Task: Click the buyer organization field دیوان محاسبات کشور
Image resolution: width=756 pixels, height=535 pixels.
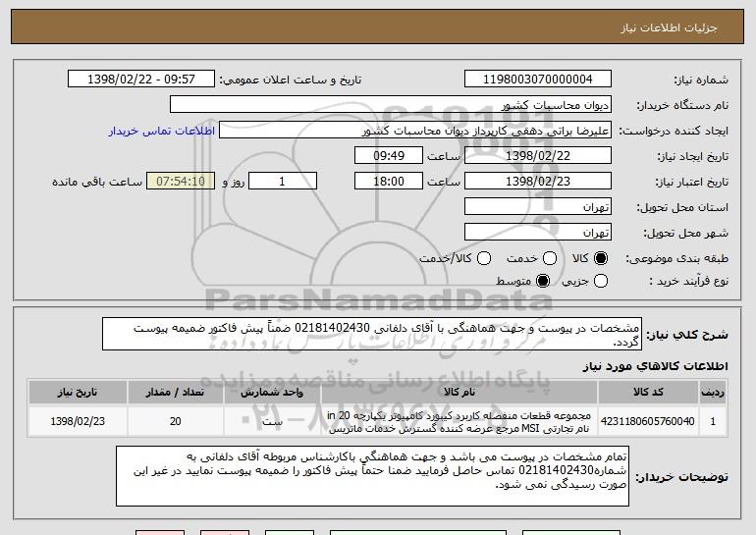Action: coord(391,105)
